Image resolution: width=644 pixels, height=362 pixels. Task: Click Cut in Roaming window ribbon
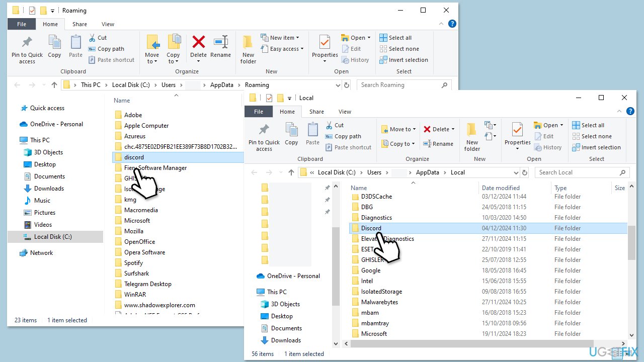98,38
